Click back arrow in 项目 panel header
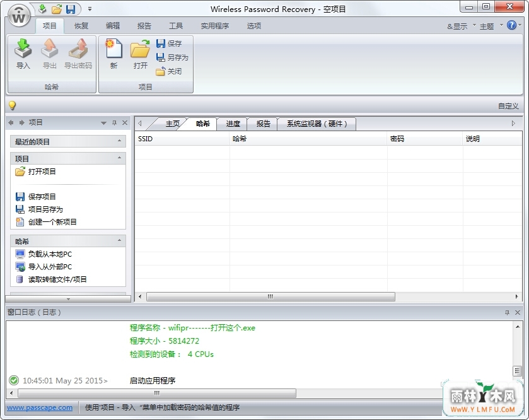Viewport: 529px width, 420px height. point(11,122)
